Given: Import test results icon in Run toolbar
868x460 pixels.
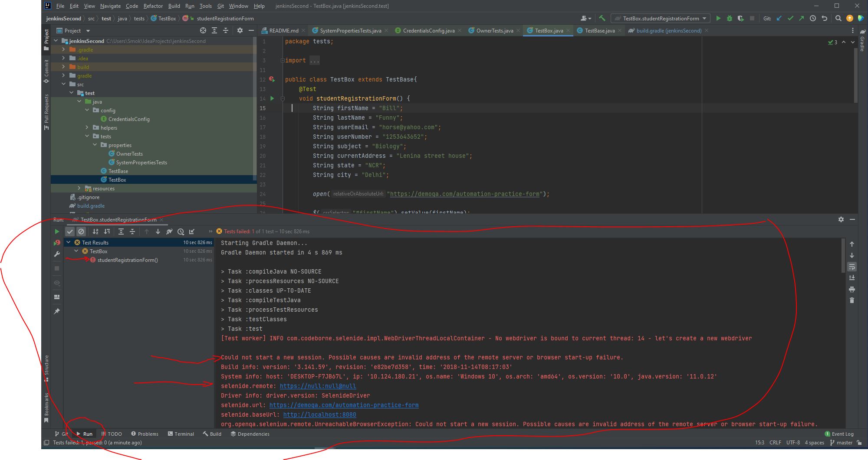Looking at the screenshot, I should coord(192,232).
